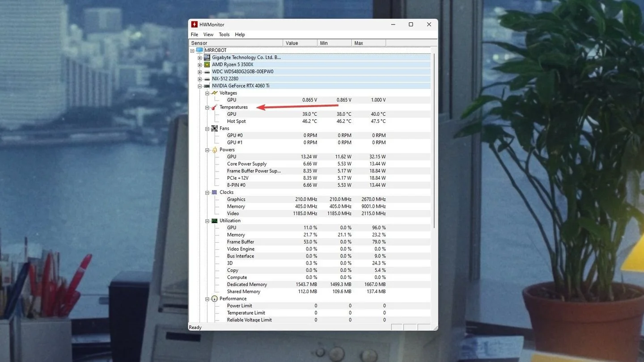The width and height of the screenshot is (644, 362).
Task: Click the Min column header
Action: (335, 43)
